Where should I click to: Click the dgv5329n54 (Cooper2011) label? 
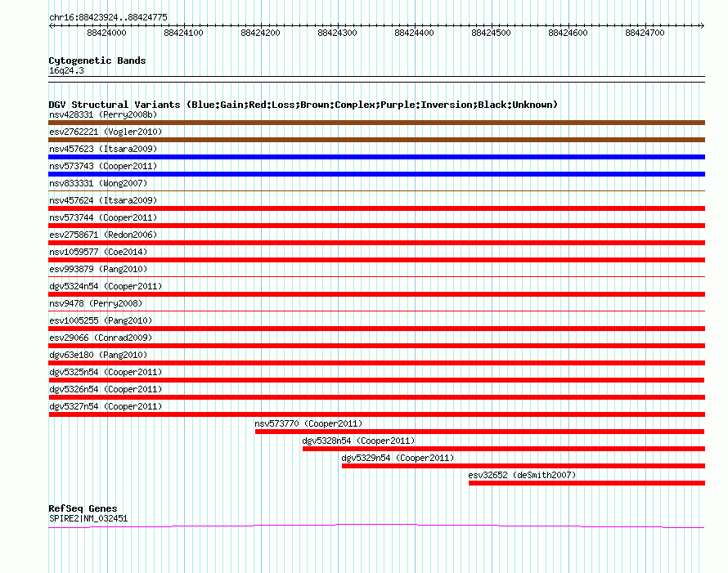click(398, 458)
